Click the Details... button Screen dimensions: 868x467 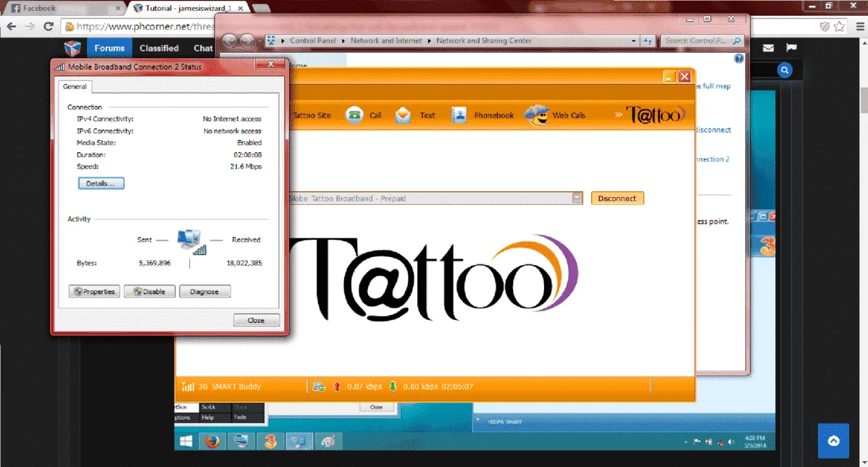pos(101,184)
